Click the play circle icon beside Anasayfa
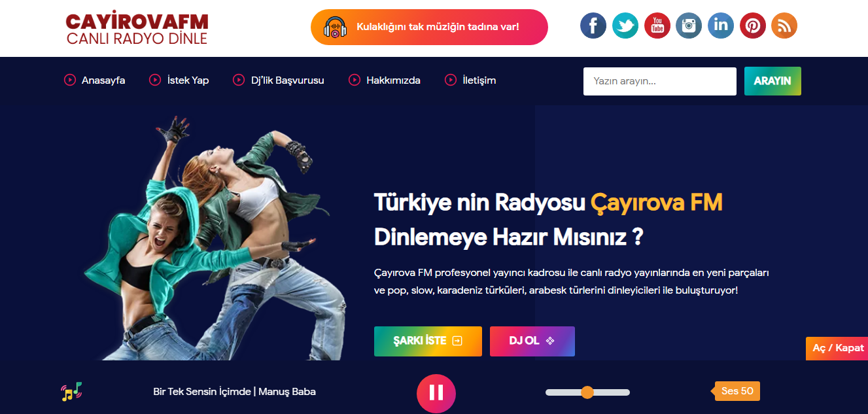 (69, 80)
